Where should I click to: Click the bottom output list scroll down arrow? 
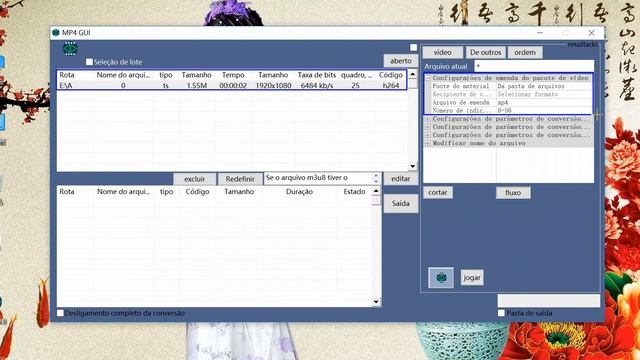click(376, 302)
